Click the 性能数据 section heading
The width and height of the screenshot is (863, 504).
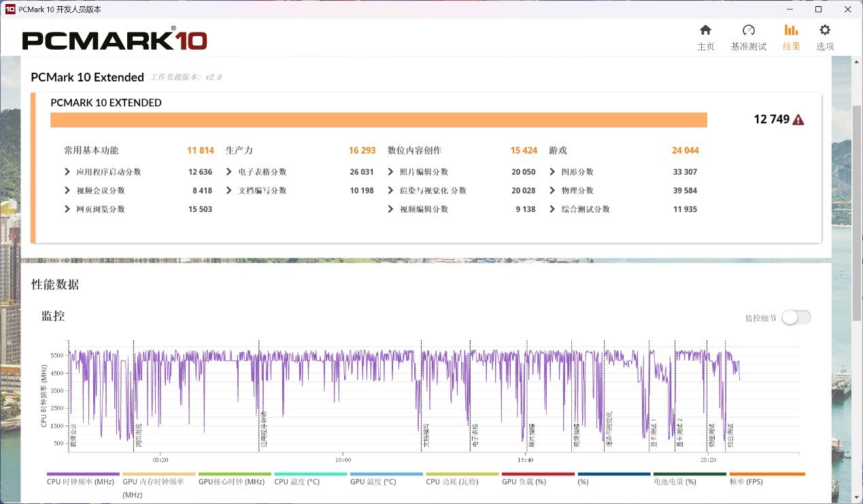pos(55,284)
